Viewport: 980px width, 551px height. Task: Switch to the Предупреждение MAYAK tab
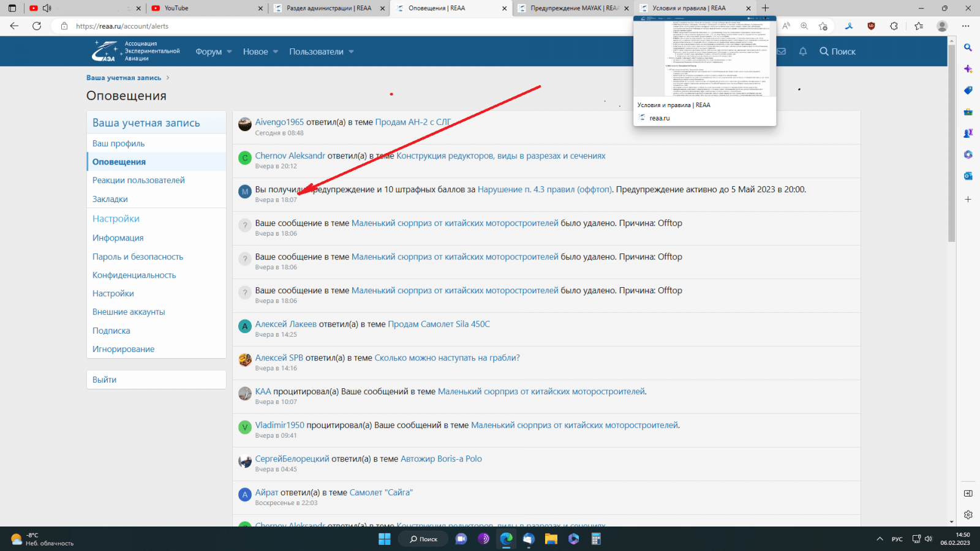tap(573, 8)
